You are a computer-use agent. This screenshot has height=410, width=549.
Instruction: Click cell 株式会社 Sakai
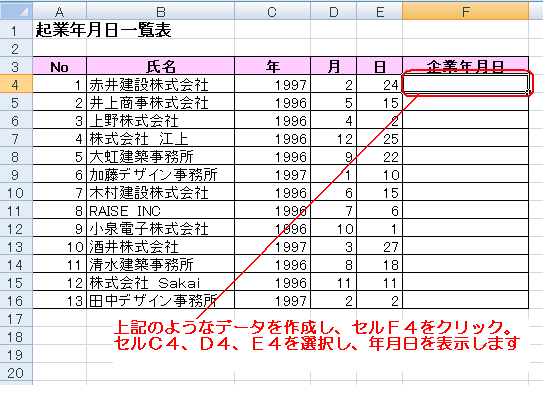(160, 282)
